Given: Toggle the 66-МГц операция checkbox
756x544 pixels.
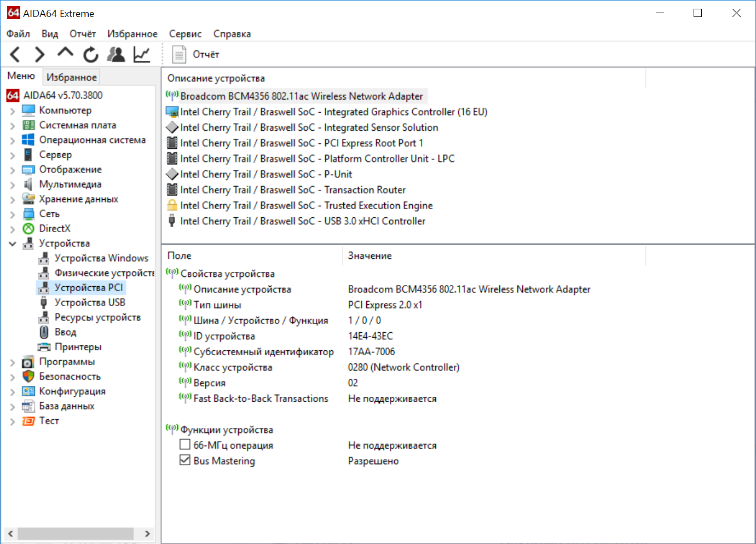Looking at the screenshot, I should [185, 444].
